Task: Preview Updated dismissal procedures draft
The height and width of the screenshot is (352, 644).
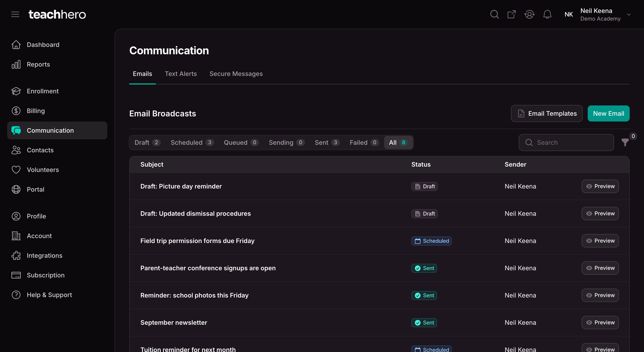Action: point(600,214)
